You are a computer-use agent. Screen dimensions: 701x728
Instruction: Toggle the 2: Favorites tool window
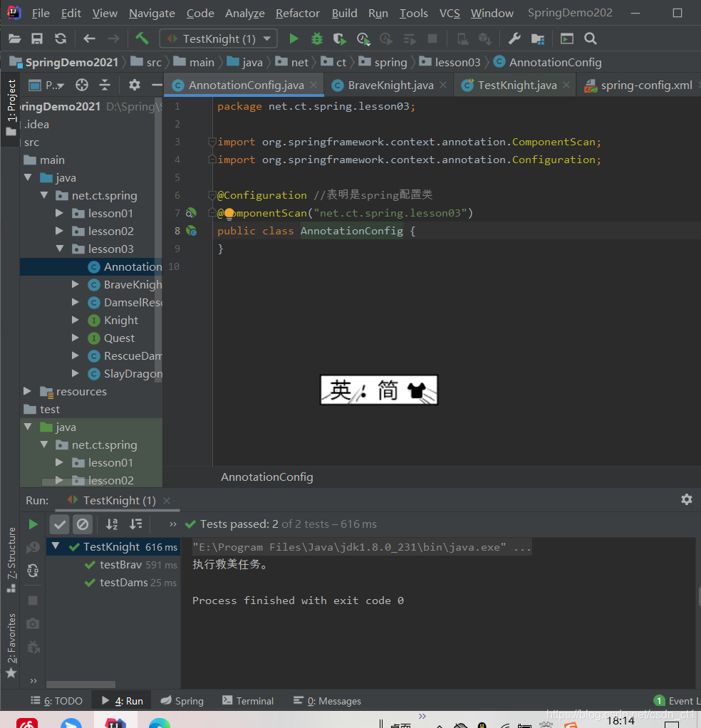tap(11, 645)
